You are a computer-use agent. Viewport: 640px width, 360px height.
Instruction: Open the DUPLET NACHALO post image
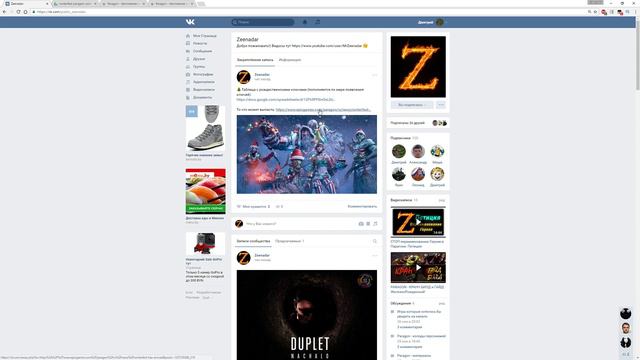point(307,315)
